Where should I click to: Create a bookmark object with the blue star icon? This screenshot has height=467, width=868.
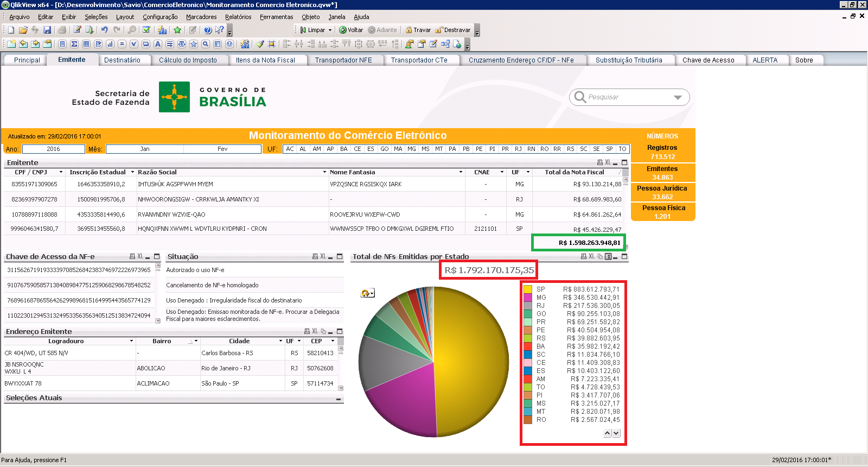(x=194, y=44)
